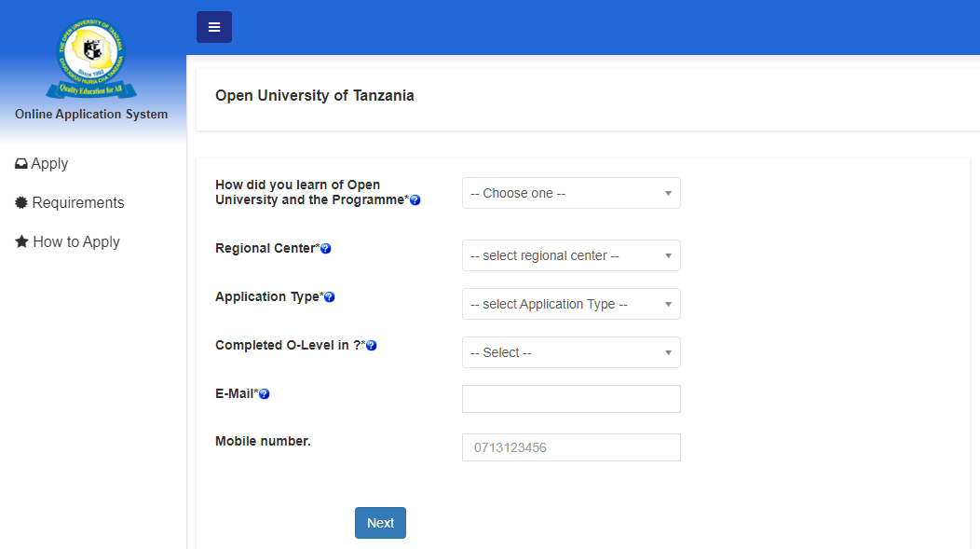This screenshot has width=980, height=549.
Task: Go to the Requirements page
Action: [78, 202]
